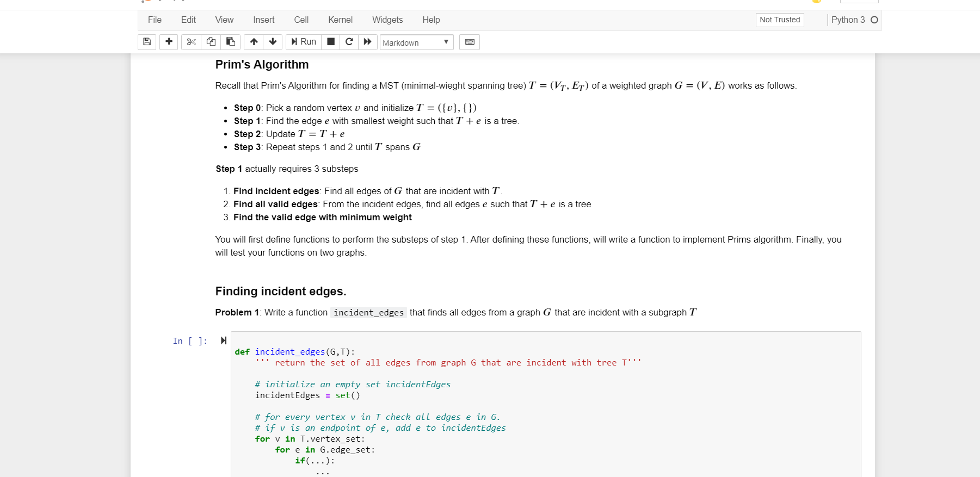The width and height of the screenshot is (980, 477).
Task: Restart kernel and rerun all cells
Action: click(368, 42)
